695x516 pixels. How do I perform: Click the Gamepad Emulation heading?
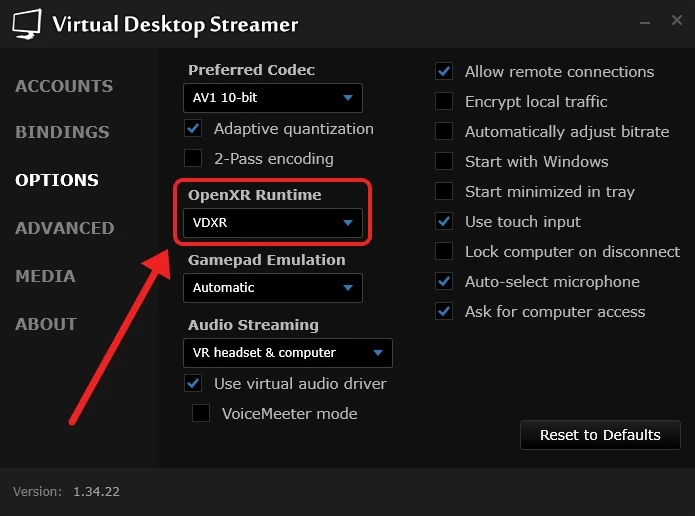point(266,260)
